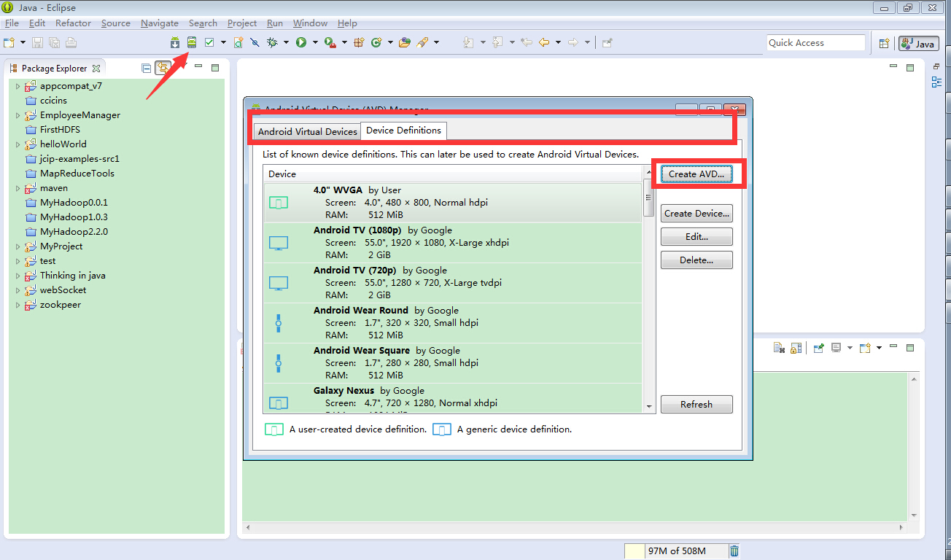This screenshot has height=560, width=951.
Task: Click the Device column header
Action: [453, 174]
